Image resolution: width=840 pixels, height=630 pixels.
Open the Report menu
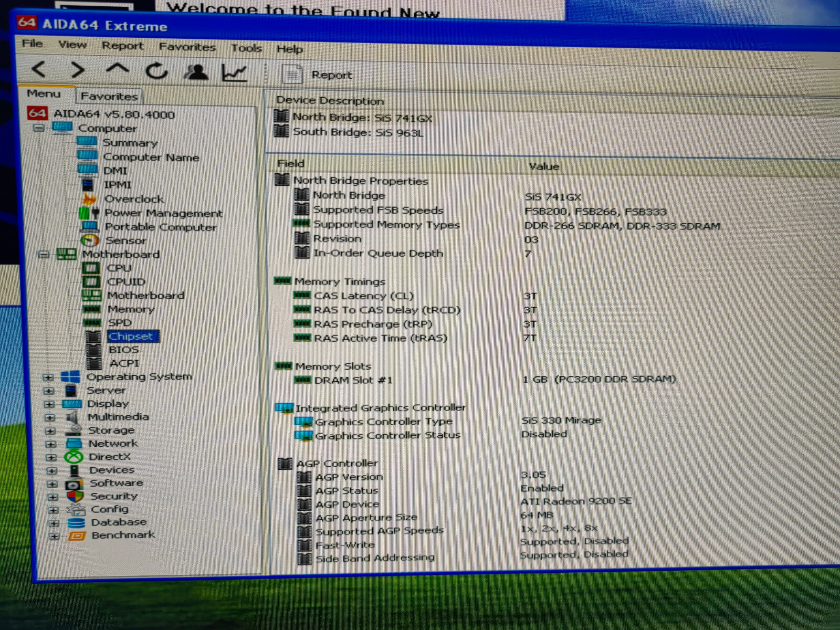(122, 46)
